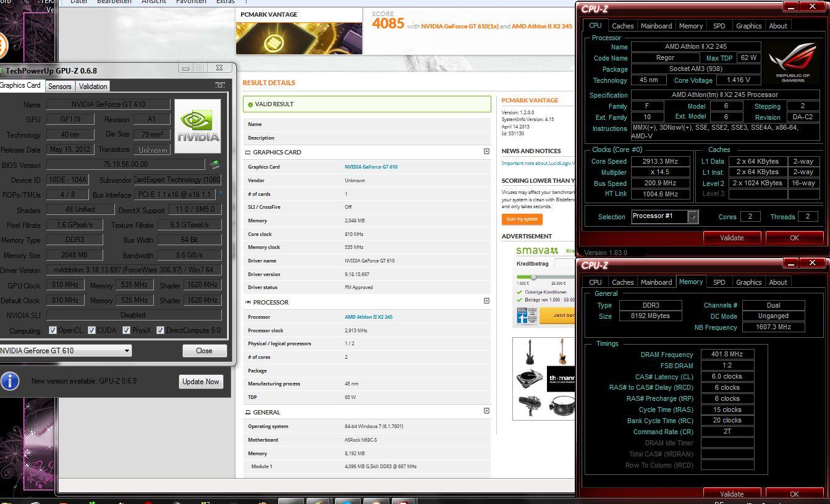Click the microphone image in the ad

(x=531, y=405)
